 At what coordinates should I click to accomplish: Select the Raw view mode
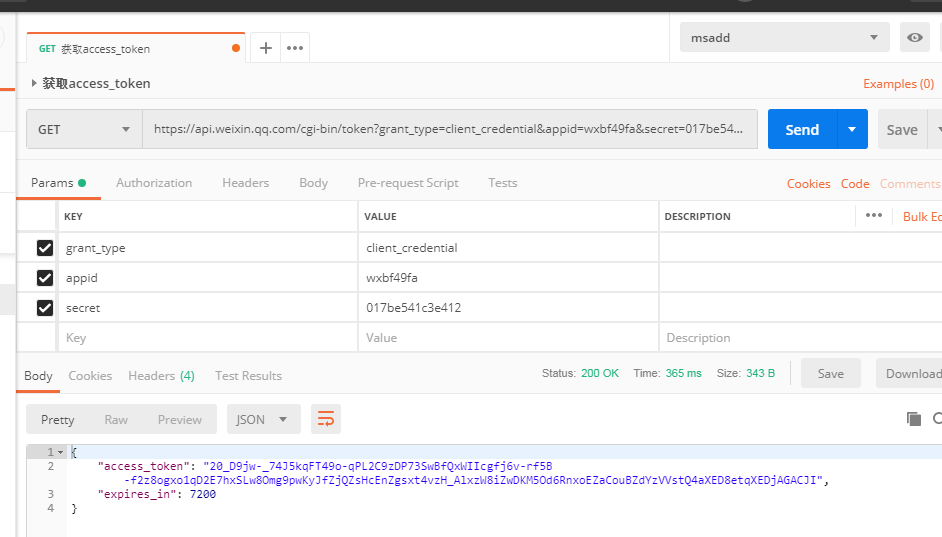(116, 419)
